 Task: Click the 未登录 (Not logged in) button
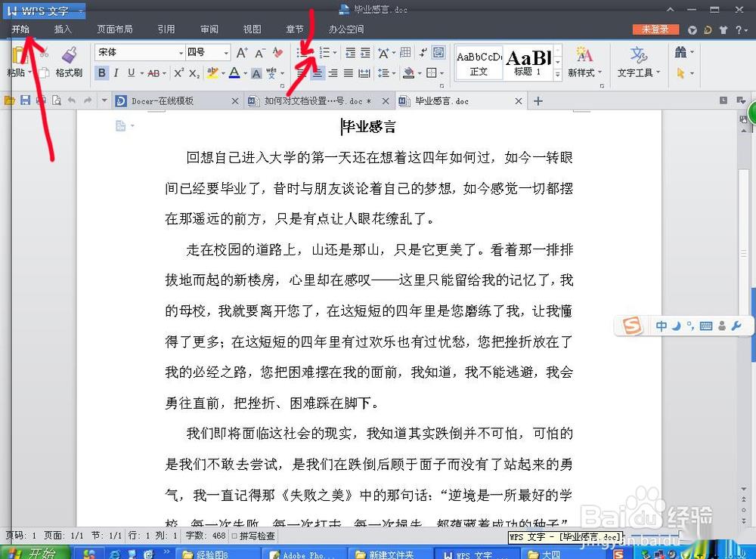[x=655, y=29]
